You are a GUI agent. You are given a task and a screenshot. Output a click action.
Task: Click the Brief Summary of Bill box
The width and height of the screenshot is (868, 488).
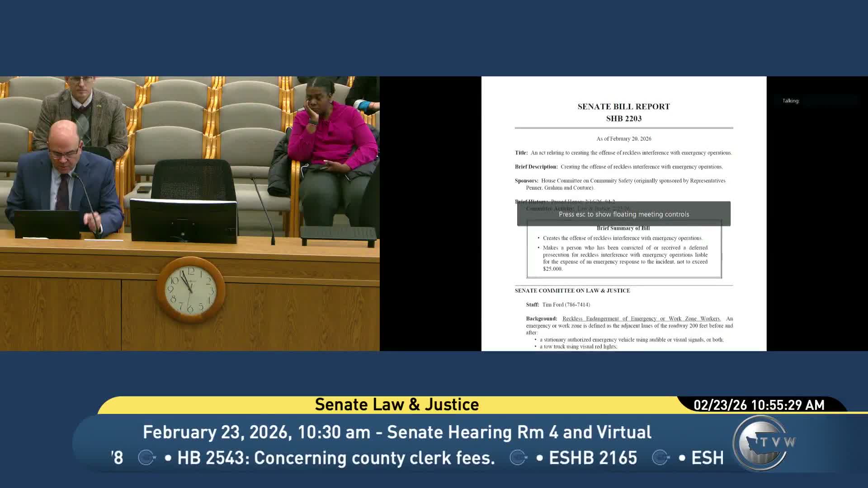[624, 251]
